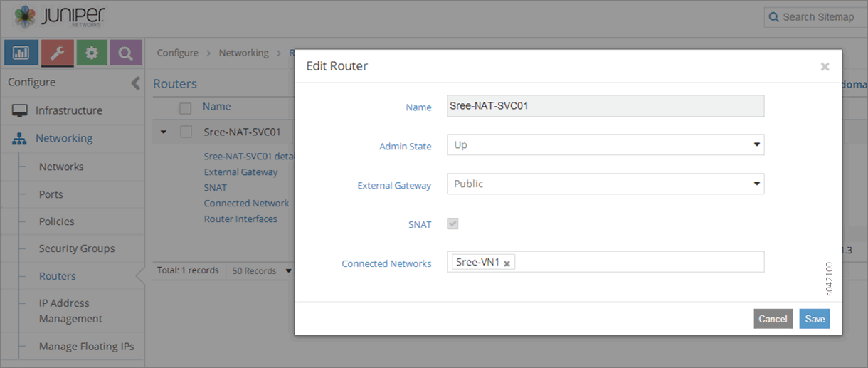
Task: Check the Sree-NAT-SVC01 row checkbox
Action: [x=186, y=132]
